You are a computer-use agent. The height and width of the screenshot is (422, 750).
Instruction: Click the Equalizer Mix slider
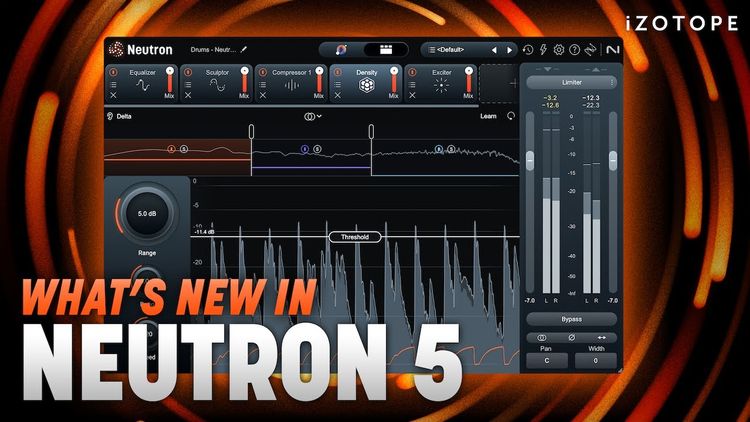pyautogui.click(x=169, y=80)
